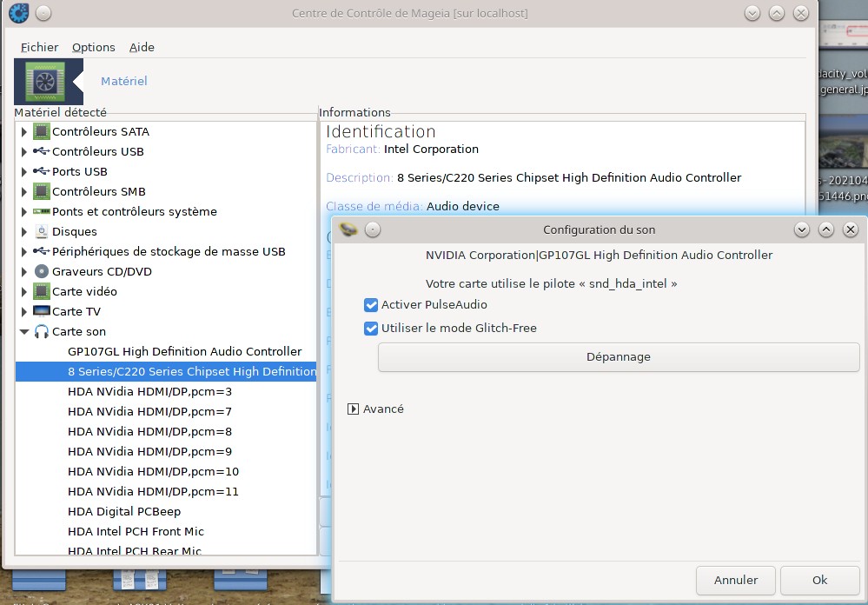The width and height of the screenshot is (868, 605).
Task: Click the Contrôleurs USB connector icon
Action: (42, 151)
